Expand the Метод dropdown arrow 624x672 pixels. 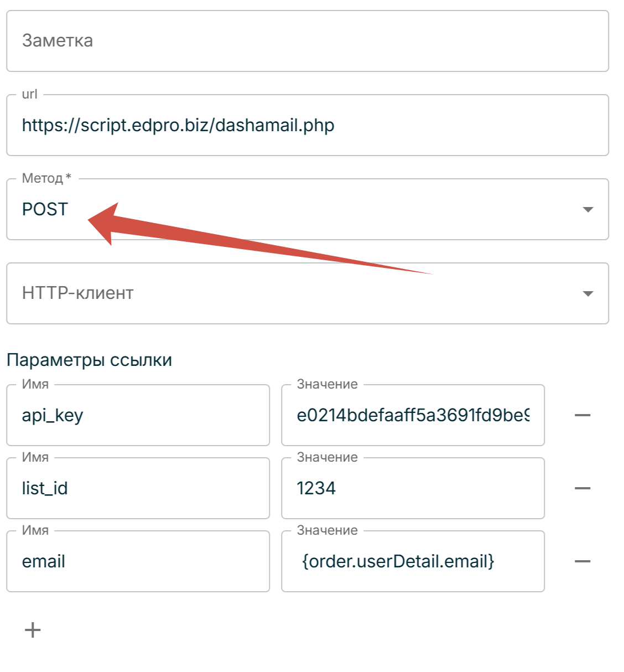click(x=588, y=209)
